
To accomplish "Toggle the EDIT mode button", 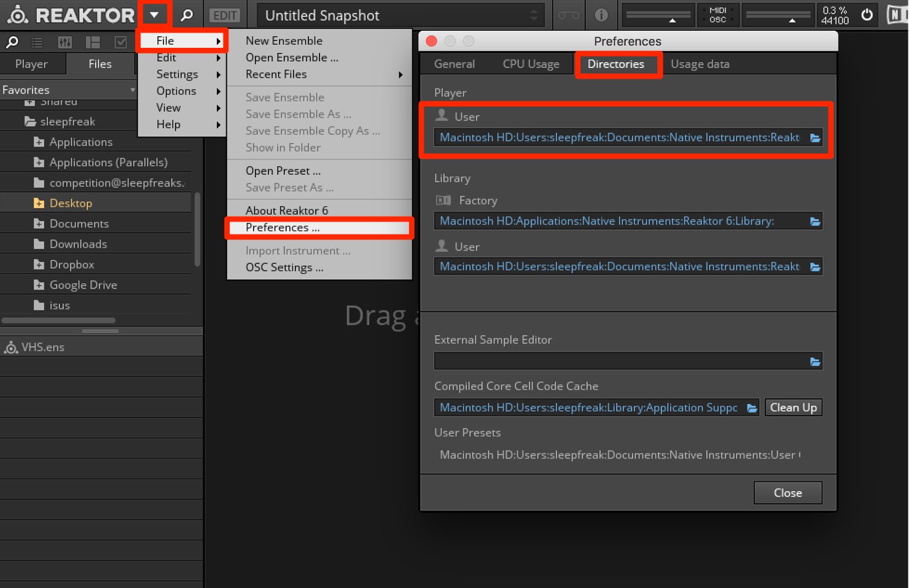I will point(225,15).
